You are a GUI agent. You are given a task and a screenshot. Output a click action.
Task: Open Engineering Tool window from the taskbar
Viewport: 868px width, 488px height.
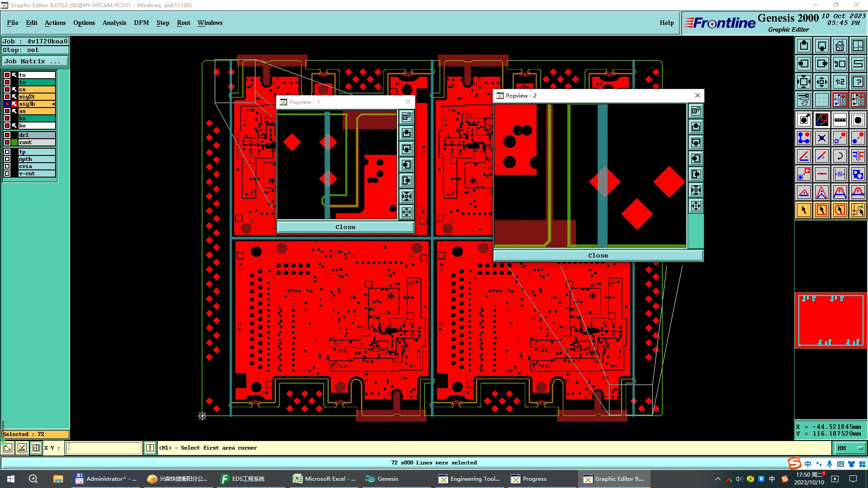pyautogui.click(x=470, y=479)
